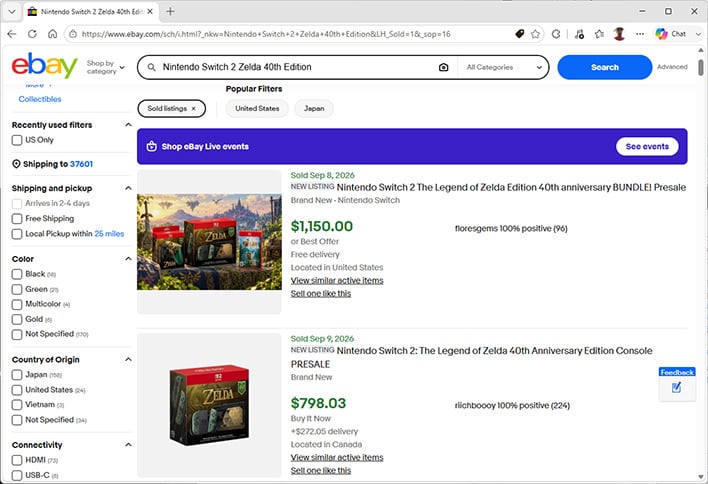Go back with browser back arrow

click(x=12, y=34)
